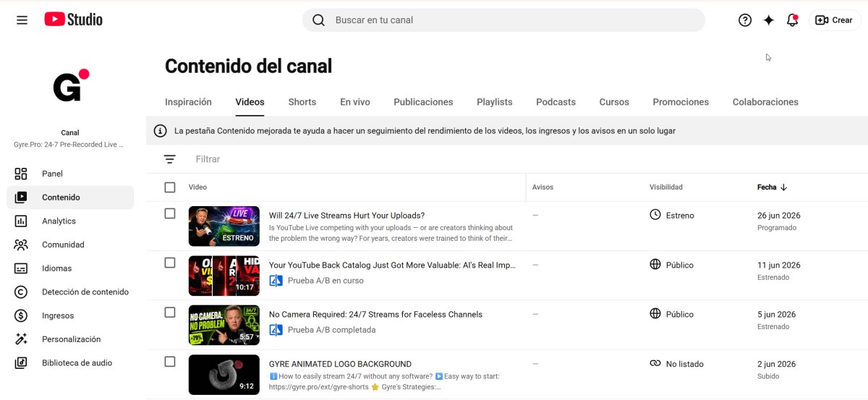Image resolution: width=868 pixels, height=400 pixels.
Task: Switch to the Podcasts tab
Action: click(x=556, y=102)
